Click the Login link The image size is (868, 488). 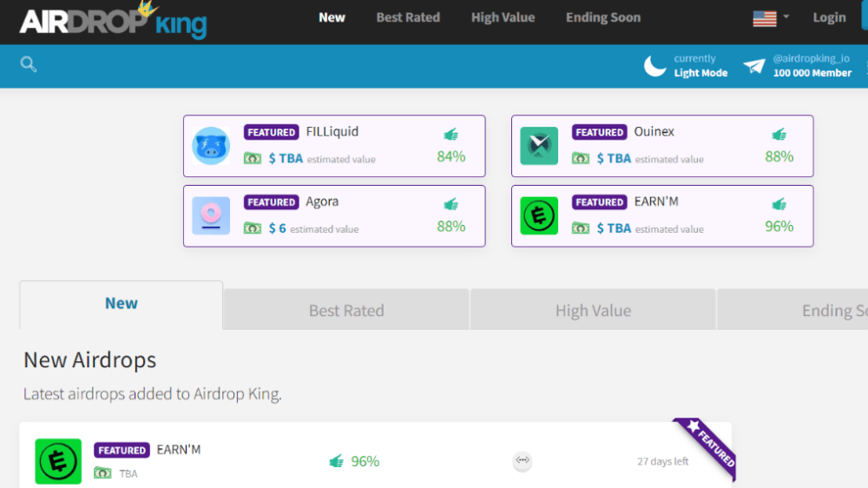tap(829, 17)
